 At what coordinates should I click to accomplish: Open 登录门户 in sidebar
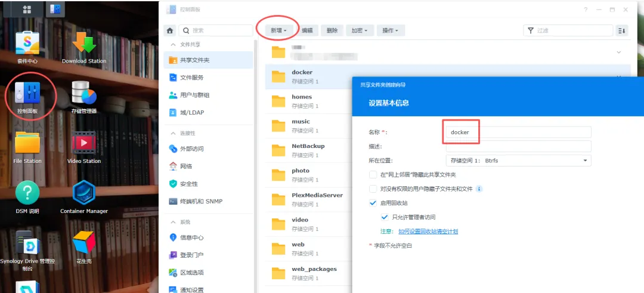click(x=208, y=255)
